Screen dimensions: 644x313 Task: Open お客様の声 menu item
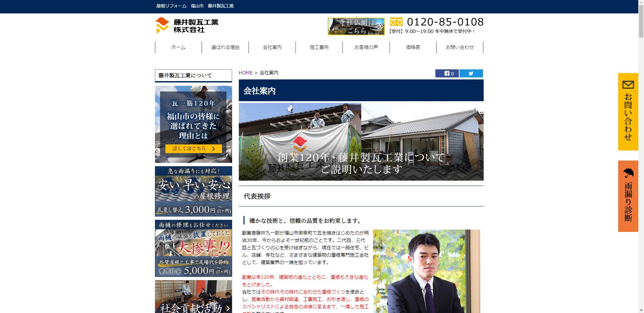(x=366, y=48)
